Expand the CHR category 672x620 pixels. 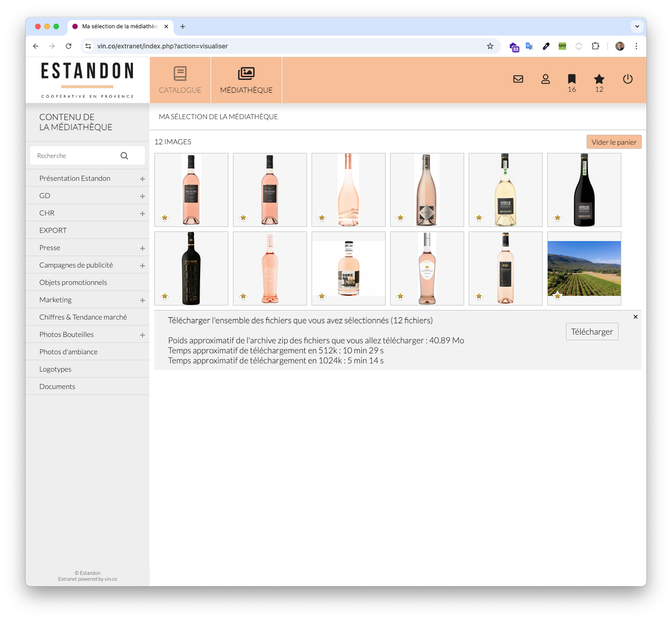pos(143,214)
